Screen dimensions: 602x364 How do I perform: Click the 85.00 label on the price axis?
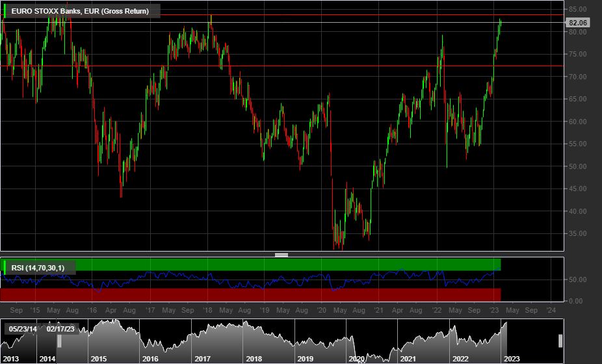pyautogui.click(x=577, y=9)
